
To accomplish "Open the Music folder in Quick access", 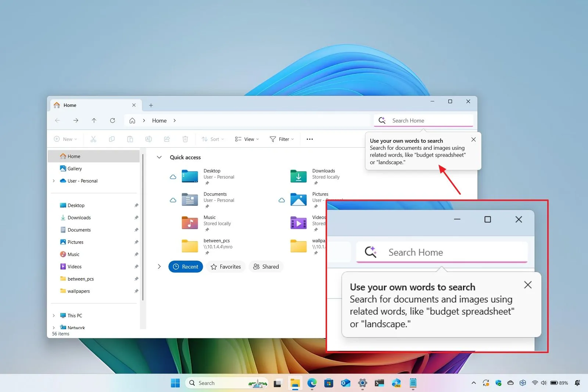I will (190, 223).
